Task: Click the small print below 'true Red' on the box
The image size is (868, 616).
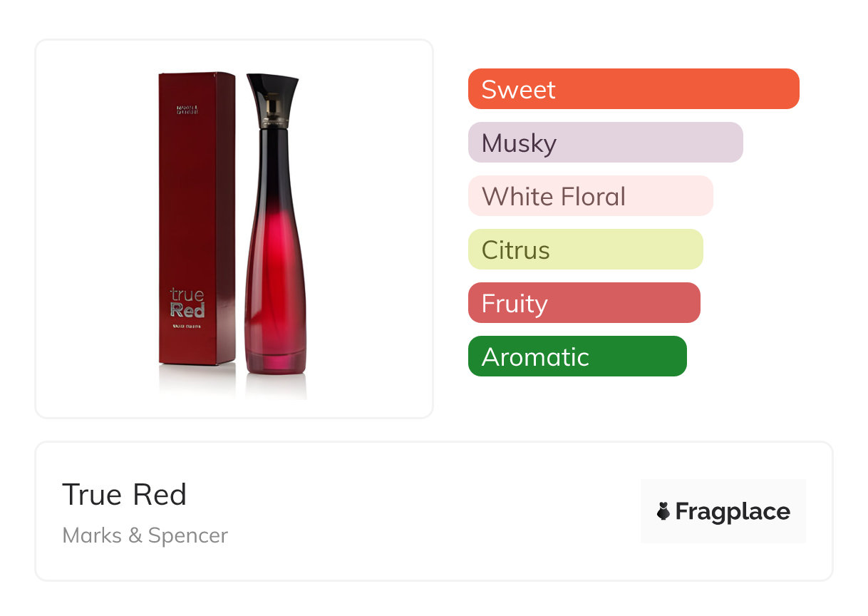Action: tap(187, 327)
